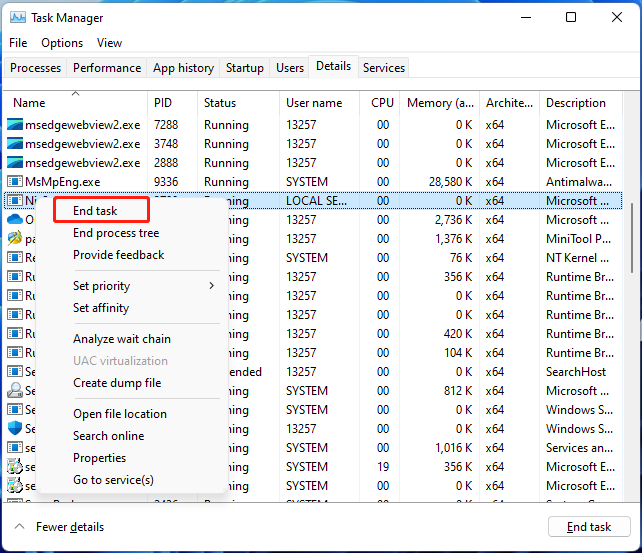Switch to the Users tab

[290, 68]
